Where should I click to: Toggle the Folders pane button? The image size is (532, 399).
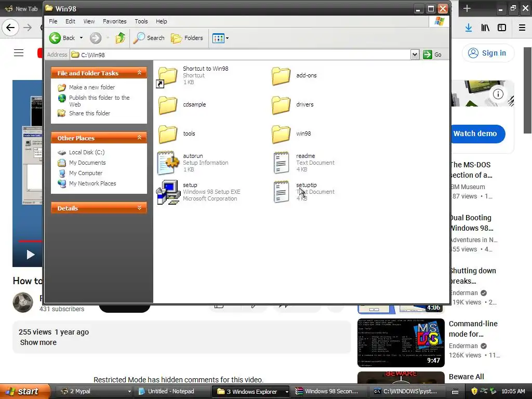click(187, 38)
